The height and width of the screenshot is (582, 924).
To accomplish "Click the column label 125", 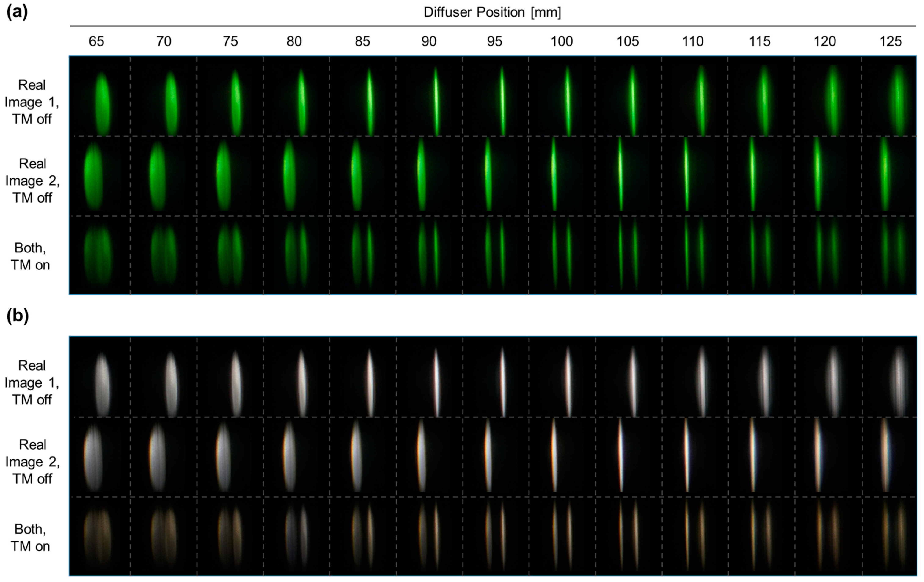I will [891, 41].
